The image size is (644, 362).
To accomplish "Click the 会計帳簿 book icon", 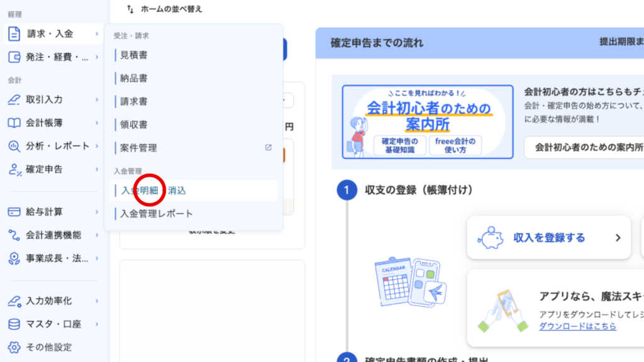I will tap(14, 123).
